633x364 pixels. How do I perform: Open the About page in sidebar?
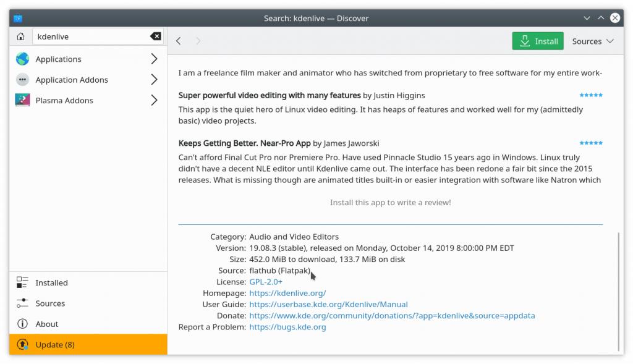pyautogui.click(x=46, y=324)
